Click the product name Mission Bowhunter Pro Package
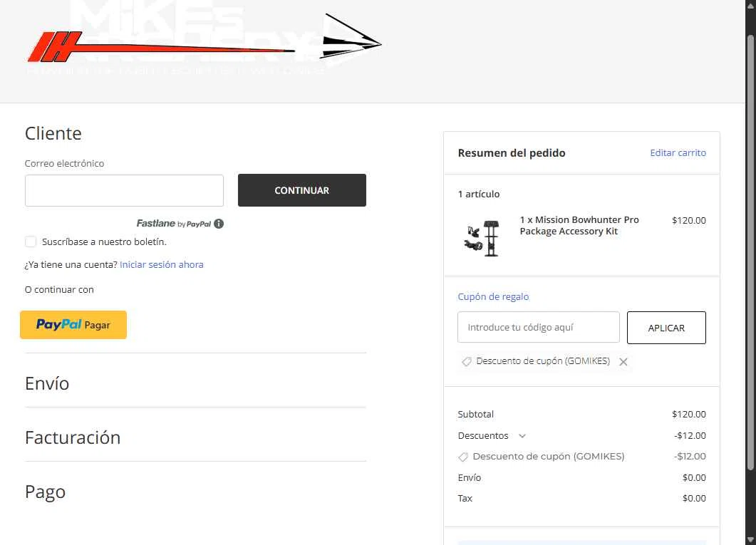Viewport: 756px width, 545px height. tap(579, 226)
